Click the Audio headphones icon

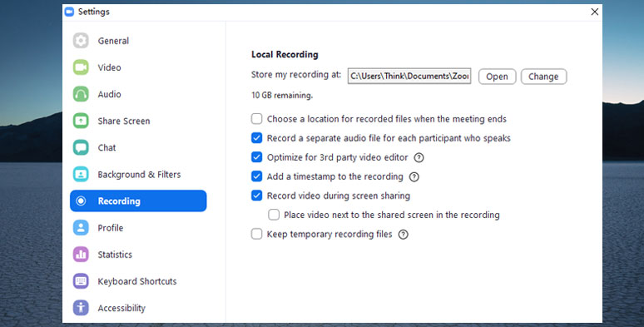tap(81, 94)
